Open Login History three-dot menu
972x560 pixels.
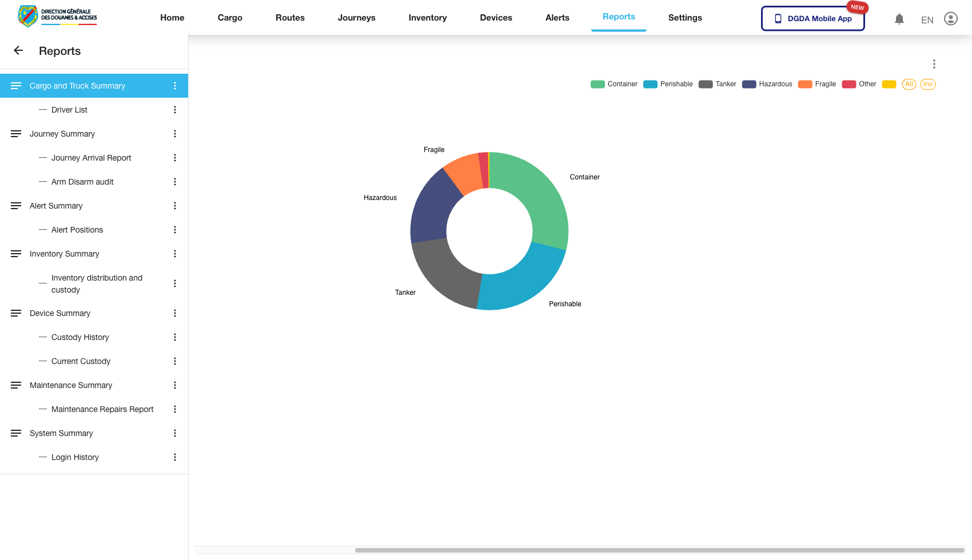pyautogui.click(x=175, y=457)
